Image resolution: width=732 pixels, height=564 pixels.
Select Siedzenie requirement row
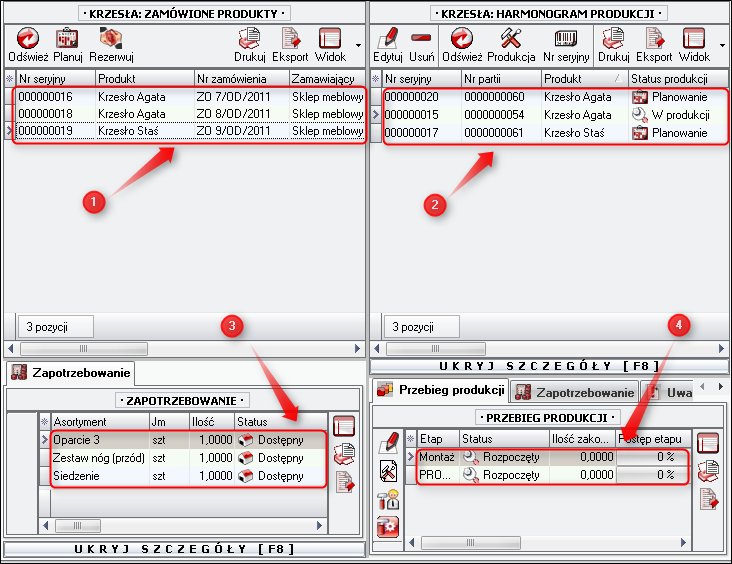tap(189, 476)
